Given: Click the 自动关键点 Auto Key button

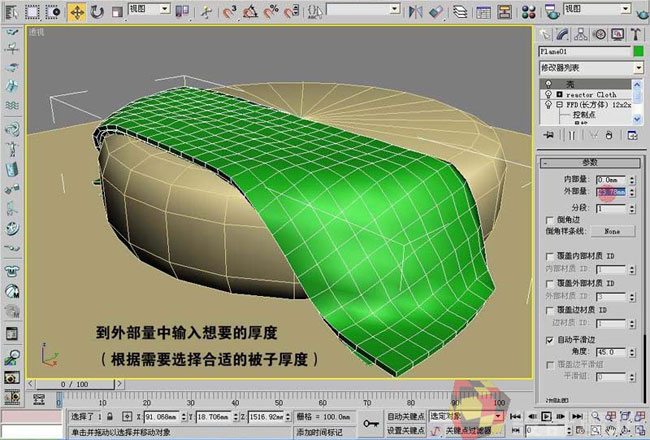Looking at the screenshot, I should tap(406, 416).
